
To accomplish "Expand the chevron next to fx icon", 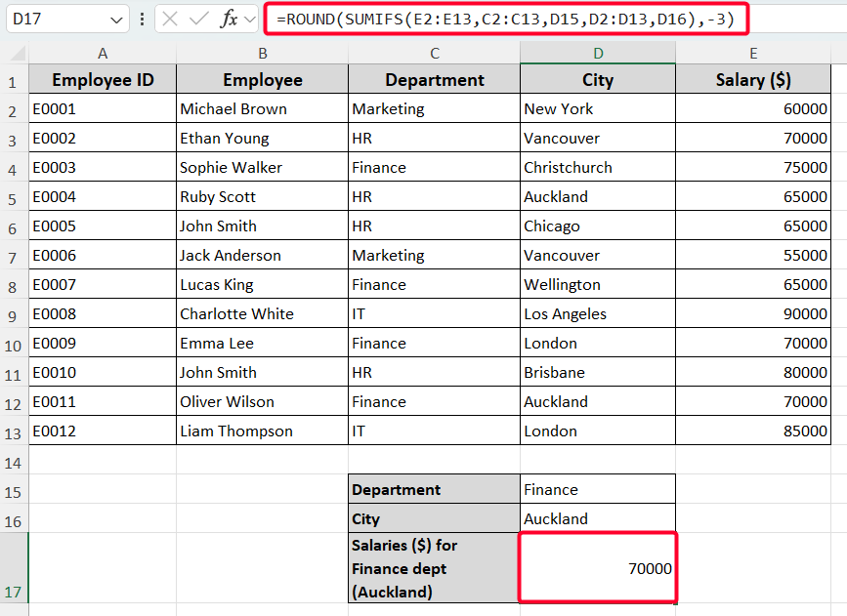I will coord(250,20).
